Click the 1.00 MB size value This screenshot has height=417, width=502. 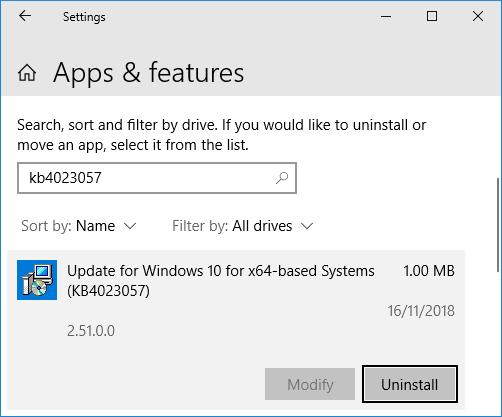click(x=429, y=271)
